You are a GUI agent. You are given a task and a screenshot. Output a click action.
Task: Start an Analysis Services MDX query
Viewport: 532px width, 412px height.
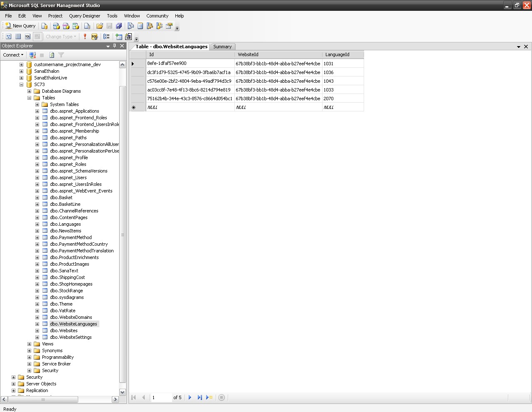57,26
